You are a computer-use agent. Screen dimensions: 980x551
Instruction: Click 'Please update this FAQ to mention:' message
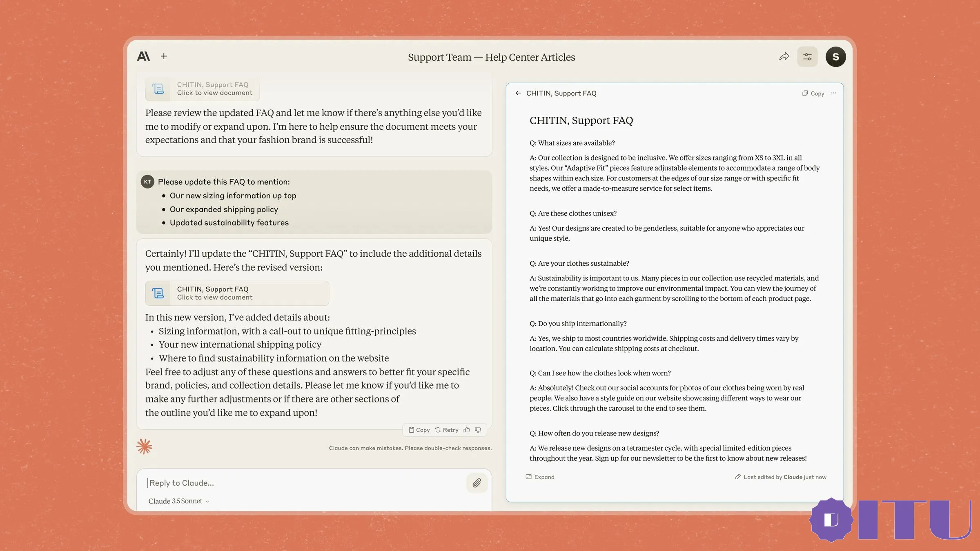224,182
